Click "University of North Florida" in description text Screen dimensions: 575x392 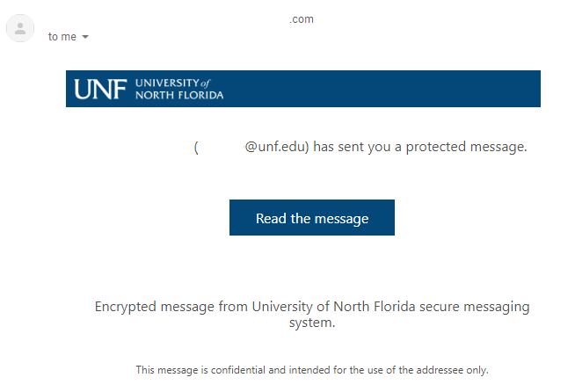pos(334,307)
